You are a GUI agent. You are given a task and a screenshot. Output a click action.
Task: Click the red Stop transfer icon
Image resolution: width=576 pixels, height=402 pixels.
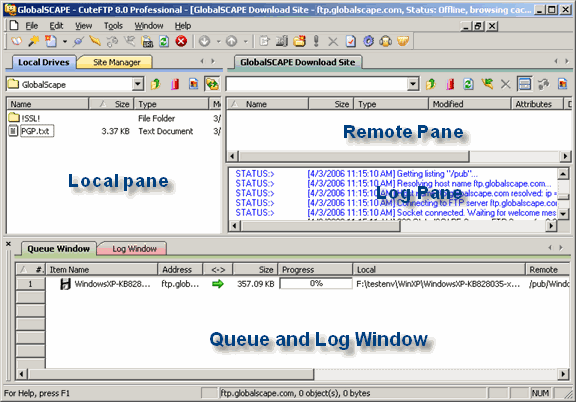181,41
